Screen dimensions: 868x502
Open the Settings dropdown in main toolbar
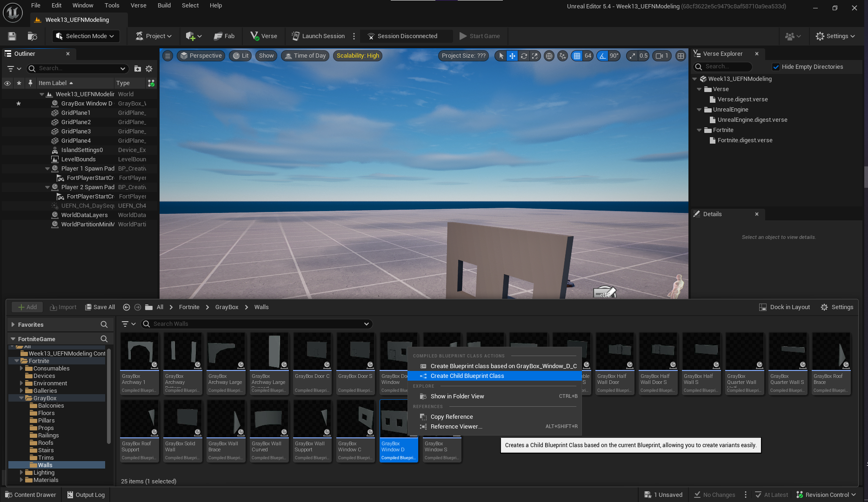(835, 36)
